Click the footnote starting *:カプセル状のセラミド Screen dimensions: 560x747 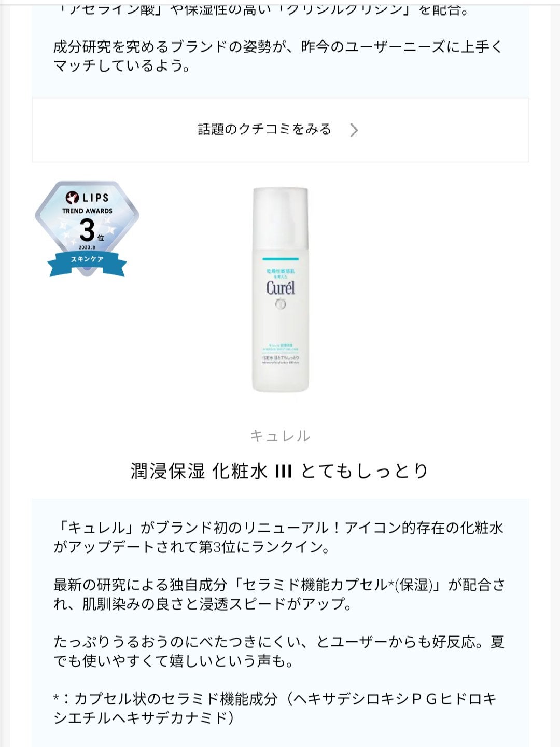275,708
